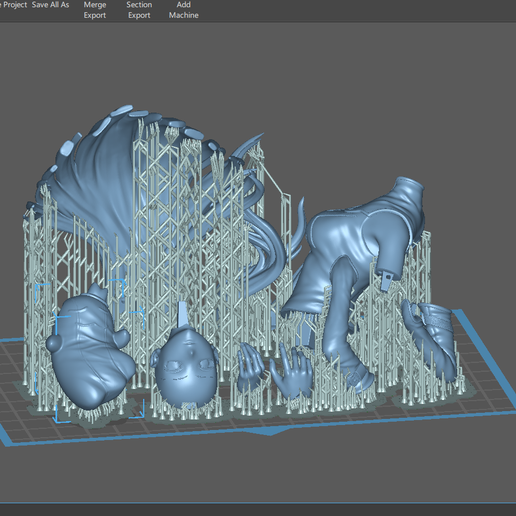516x516 pixels.
Task: Click the Save All As toolbar button
Action: point(50,5)
